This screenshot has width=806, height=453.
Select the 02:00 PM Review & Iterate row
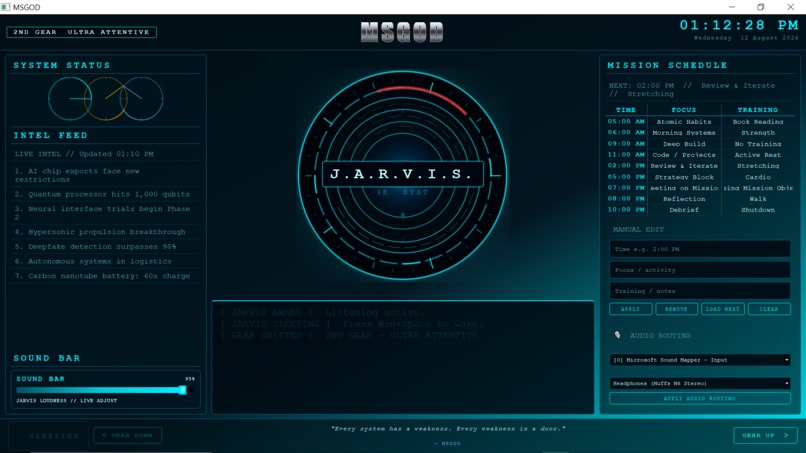(700, 166)
